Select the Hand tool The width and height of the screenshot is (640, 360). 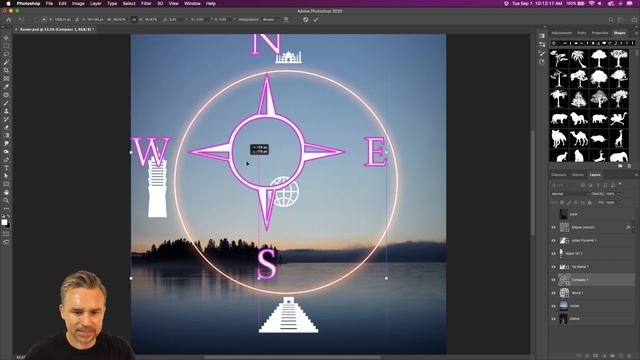coord(6,192)
